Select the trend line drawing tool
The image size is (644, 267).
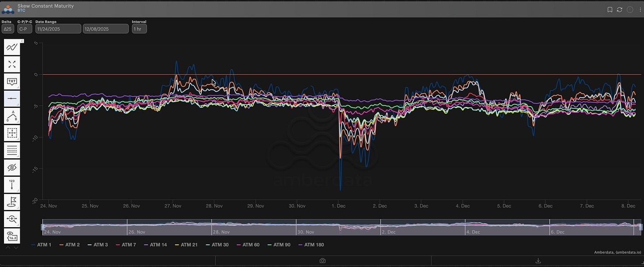(x=12, y=46)
